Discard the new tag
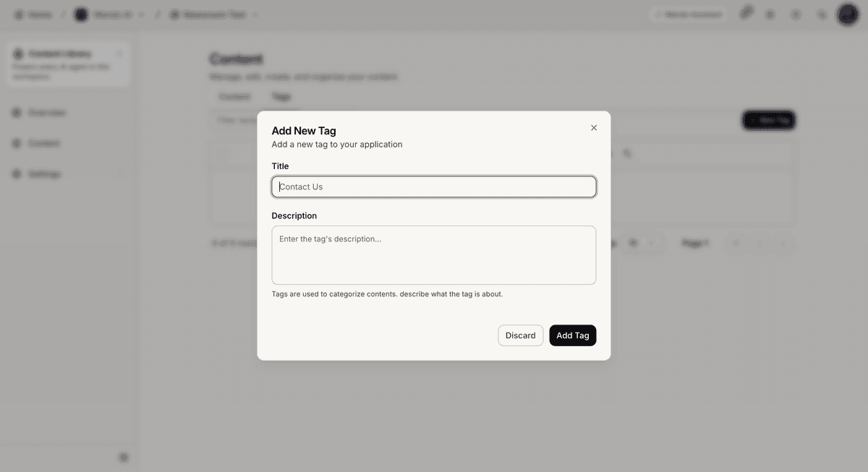Screen dimensions: 868x472 click(x=521, y=335)
